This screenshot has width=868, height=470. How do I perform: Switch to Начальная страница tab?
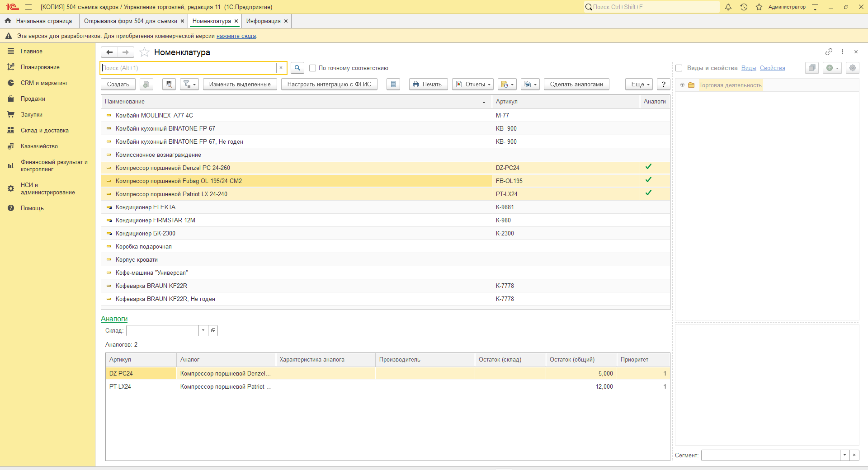pos(39,21)
